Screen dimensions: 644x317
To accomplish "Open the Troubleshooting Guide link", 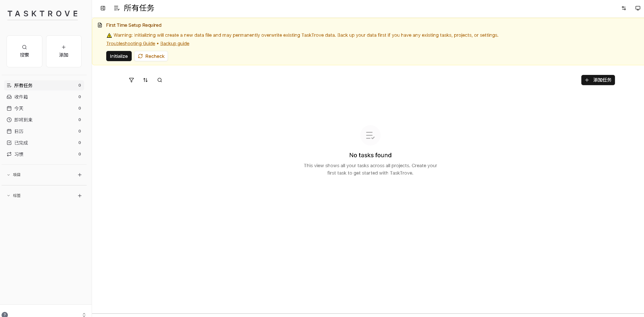I will (131, 44).
